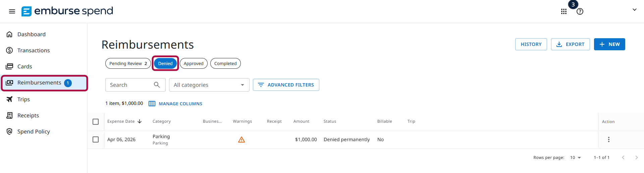Select the Approved filter tab
644x173 pixels.
click(x=194, y=63)
